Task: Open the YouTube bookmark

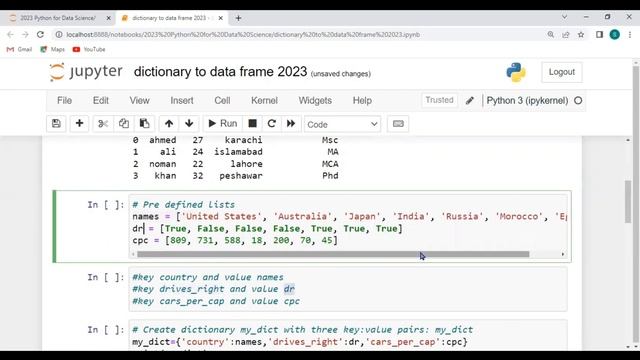Action: click(x=89, y=49)
